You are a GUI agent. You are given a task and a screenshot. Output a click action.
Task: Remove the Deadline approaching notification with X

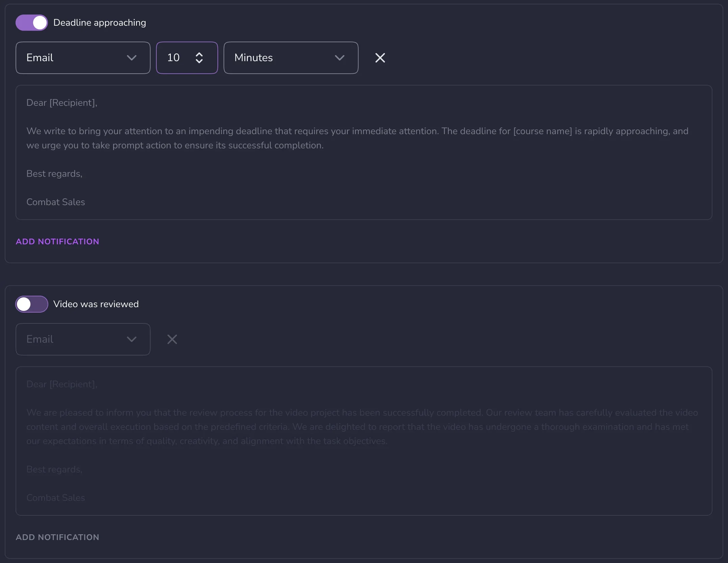tap(380, 58)
